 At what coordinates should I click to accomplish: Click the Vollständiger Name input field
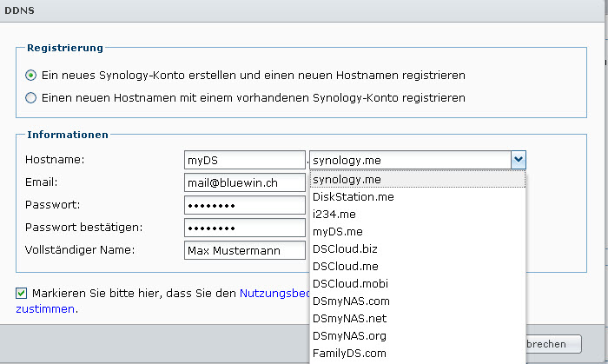245,250
